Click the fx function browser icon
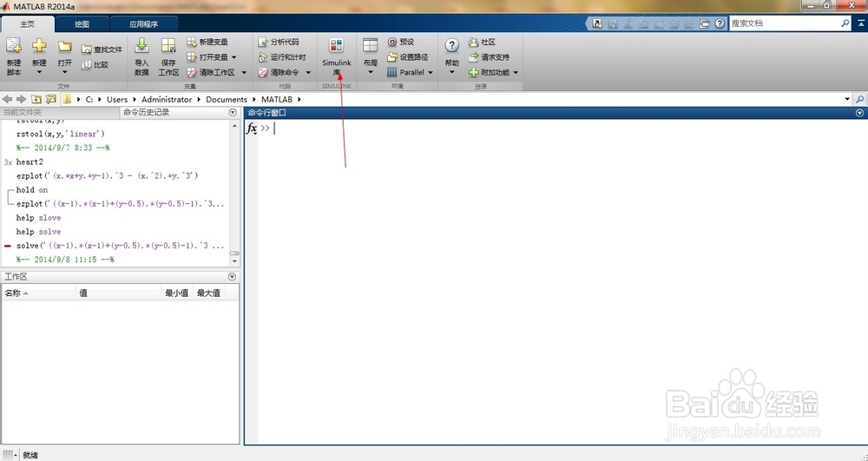Viewport: 868px width, 461px height. pos(252,128)
